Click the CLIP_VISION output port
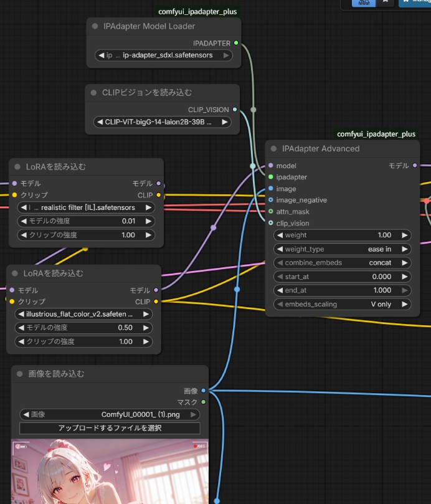This screenshot has height=504, width=431. pyautogui.click(x=234, y=110)
